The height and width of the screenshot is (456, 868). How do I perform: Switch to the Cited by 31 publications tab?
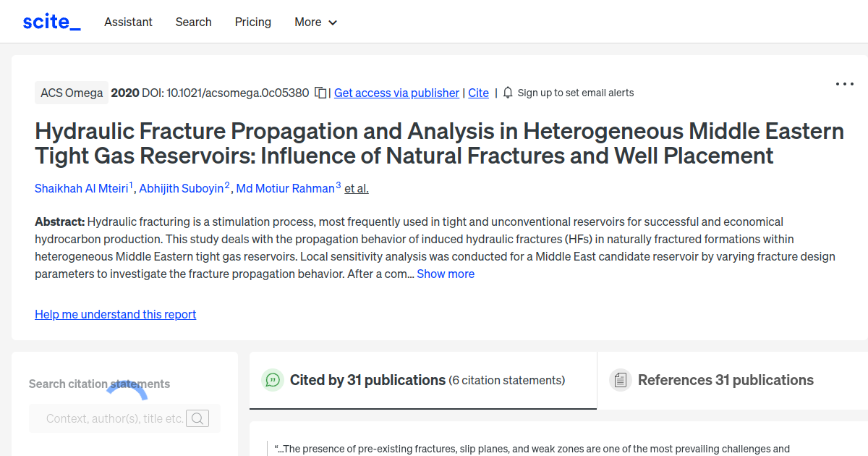[x=367, y=379]
